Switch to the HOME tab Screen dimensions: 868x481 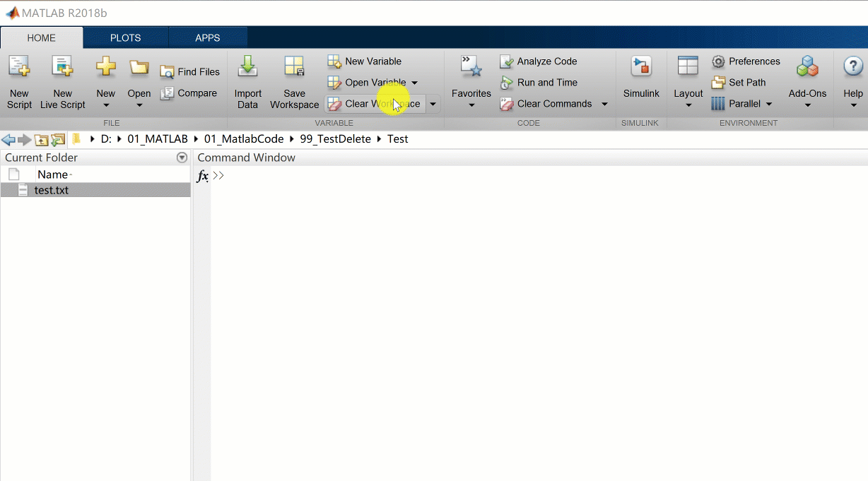click(42, 38)
